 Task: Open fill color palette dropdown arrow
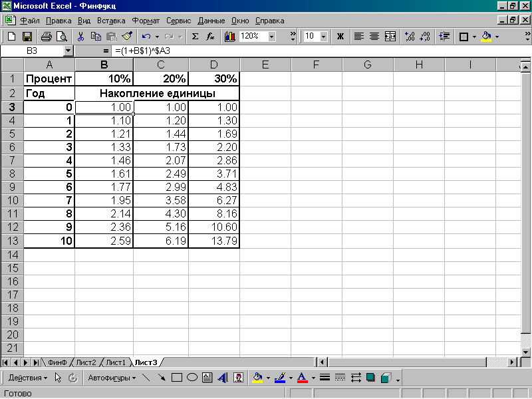pos(497,37)
